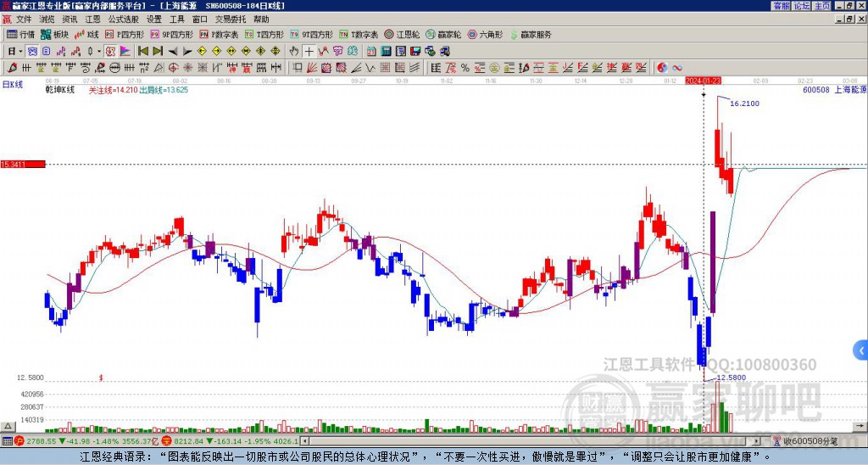Screen dimensions: 868x465
Task: Open the 浏览 menu
Action: coord(47,20)
